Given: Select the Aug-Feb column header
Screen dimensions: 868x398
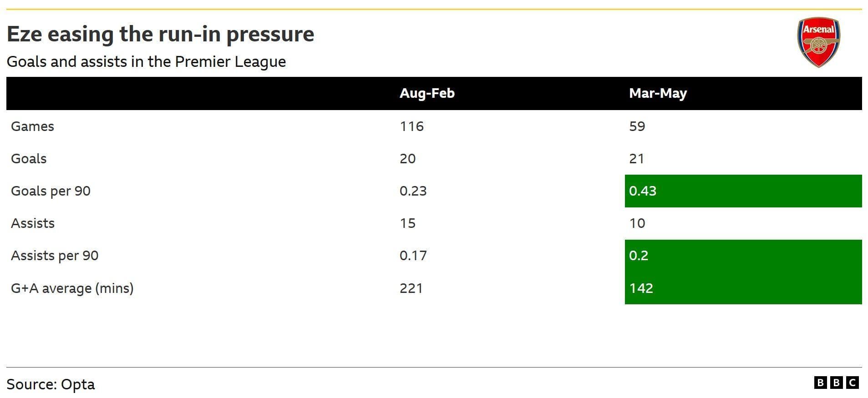Looking at the screenshot, I should pyautogui.click(x=427, y=93).
